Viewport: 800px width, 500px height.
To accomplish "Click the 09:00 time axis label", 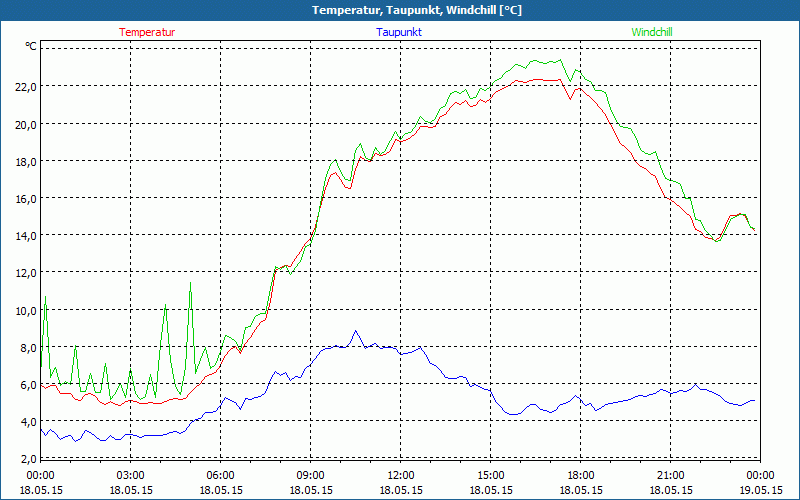I will [x=311, y=476].
